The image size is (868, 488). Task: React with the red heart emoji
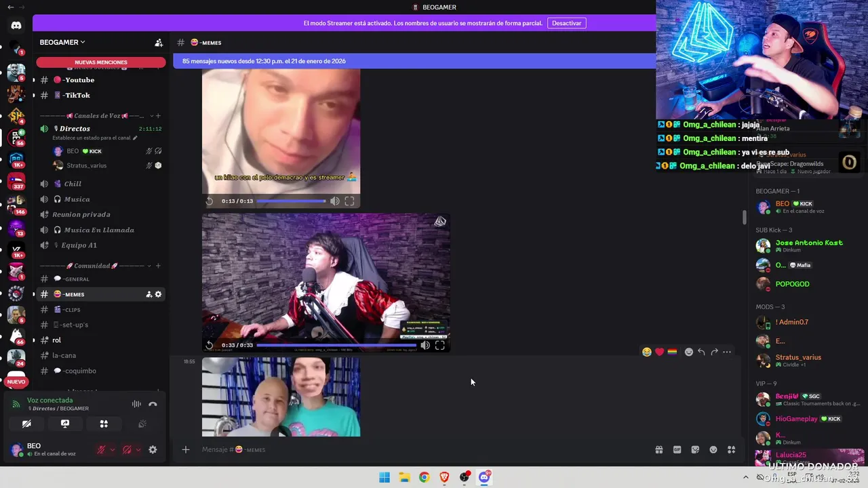[659, 352]
